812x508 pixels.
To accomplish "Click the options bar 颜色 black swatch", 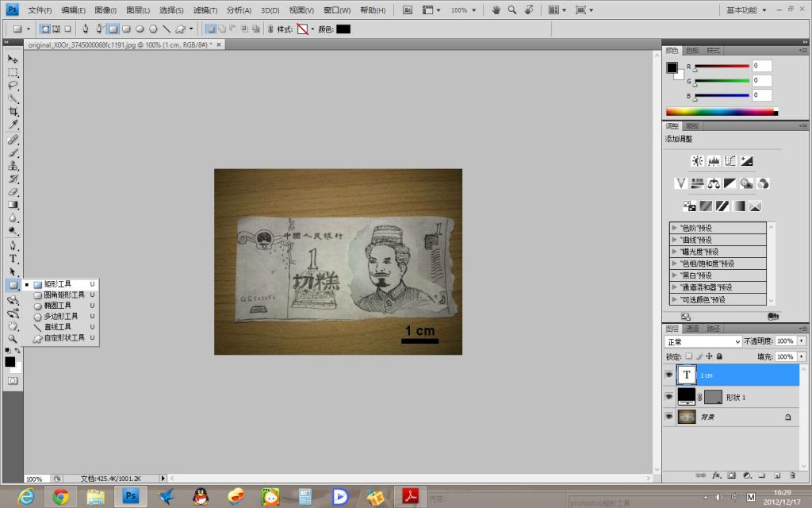I will coord(343,29).
